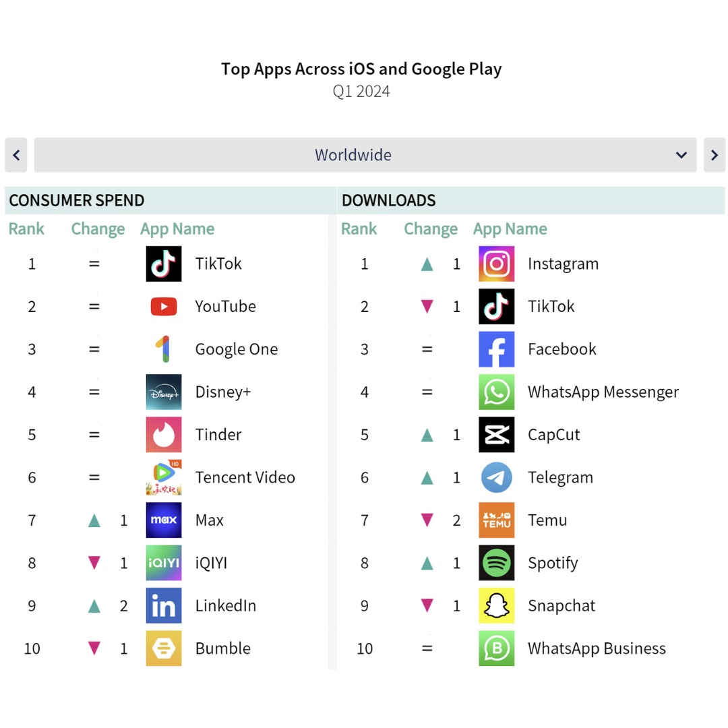
Task: Click the Tencent Video app name
Action: 245,477
